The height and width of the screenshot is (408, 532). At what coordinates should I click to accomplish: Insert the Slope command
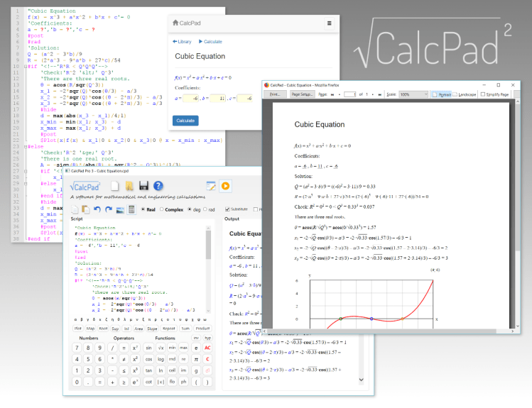point(152,329)
